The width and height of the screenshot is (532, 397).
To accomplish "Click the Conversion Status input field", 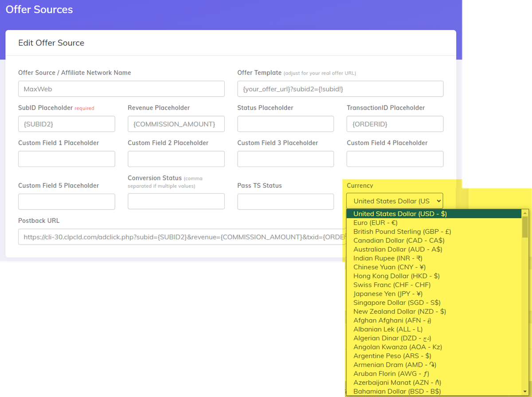I will [x=176, y=202].
